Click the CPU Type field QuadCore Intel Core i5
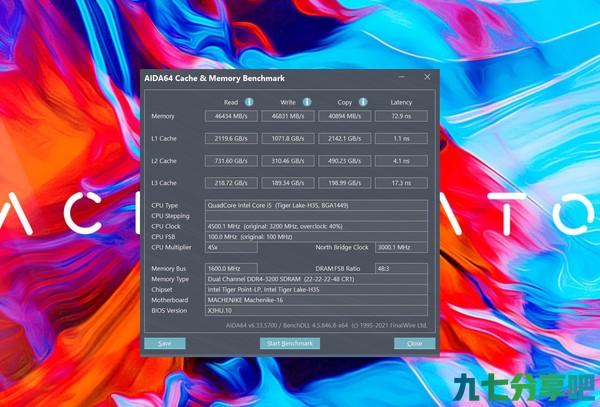The image size is (600, 407). (x=316, y=205)
